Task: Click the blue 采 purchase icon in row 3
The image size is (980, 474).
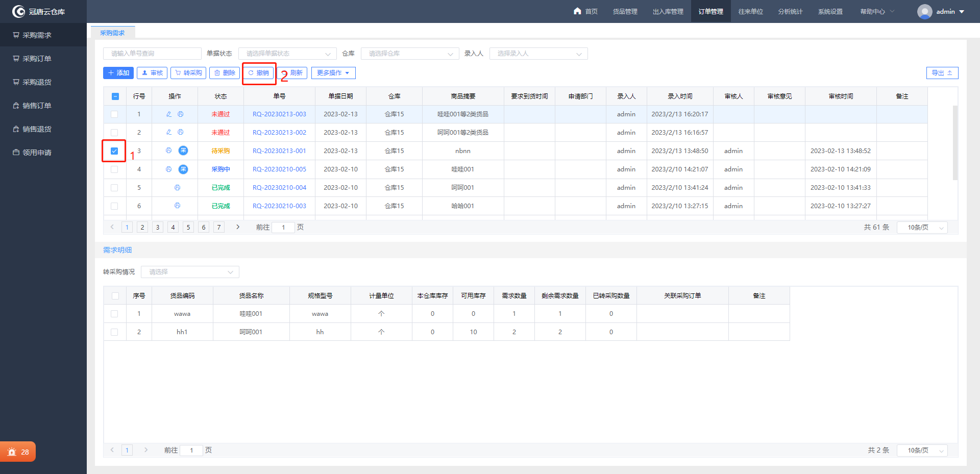Action: pyautogui.click(x=183, y=151)
